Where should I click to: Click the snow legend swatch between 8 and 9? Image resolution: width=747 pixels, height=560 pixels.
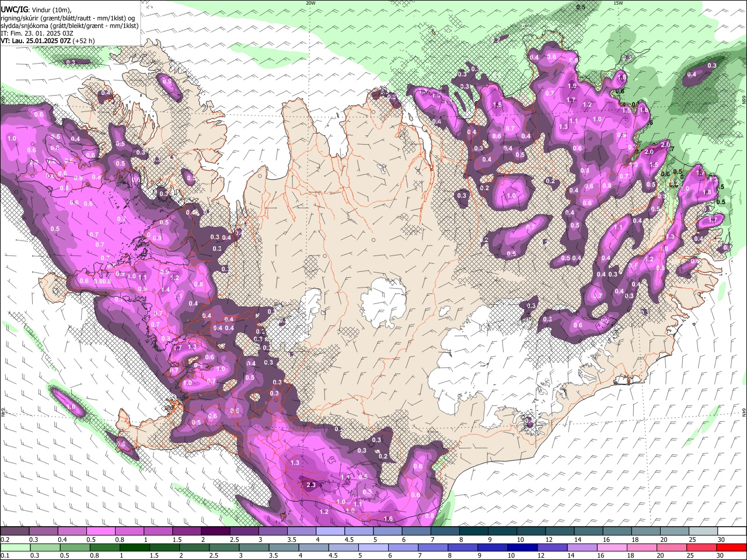[473, 531]
